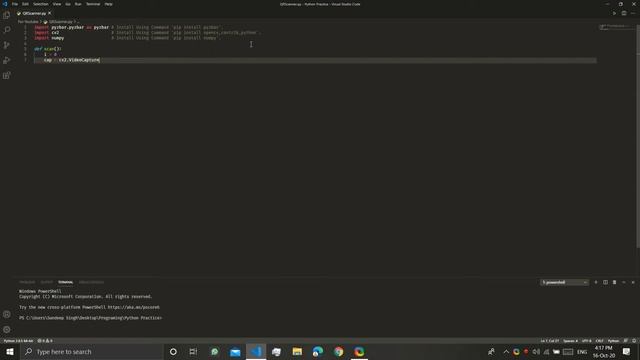Click the Ln, Col indicator in status bar
640x360 pixels.
(550, 340)
